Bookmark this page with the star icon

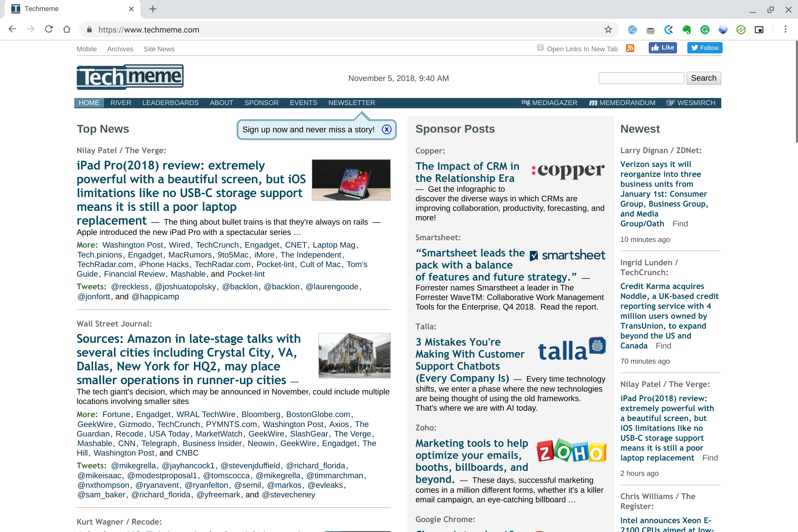(608, 29)
